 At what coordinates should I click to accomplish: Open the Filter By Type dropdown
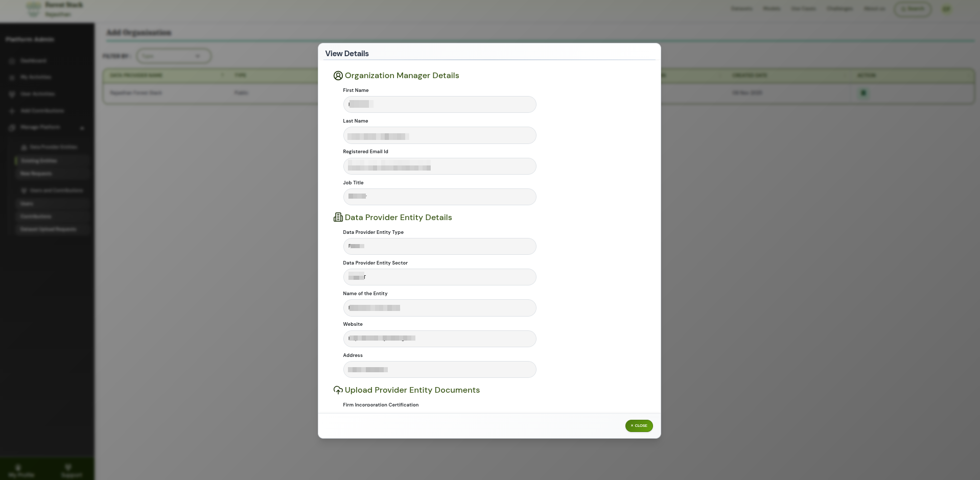(x=173, y=56)
